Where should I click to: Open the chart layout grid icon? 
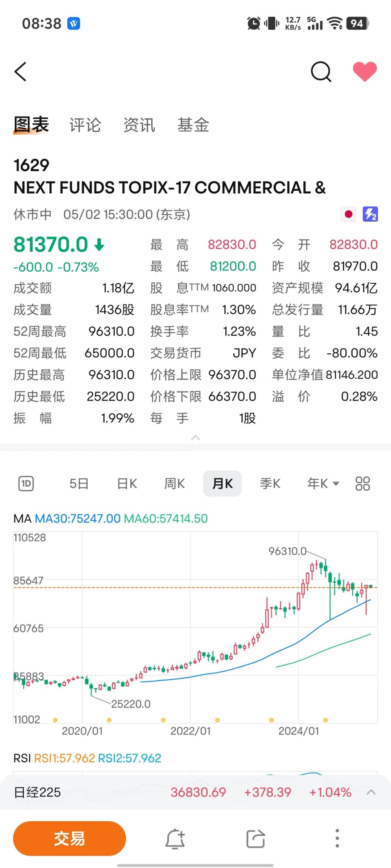click(x=362, y=484)
